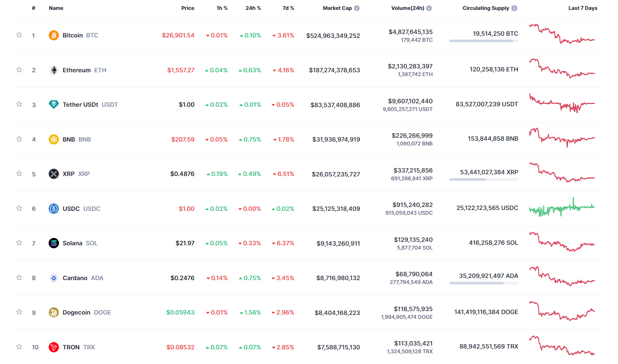Viewport: 618px width, 364px height.
Task: Star Ethereum to add to watchlist
Action: [x=19, y=70]
